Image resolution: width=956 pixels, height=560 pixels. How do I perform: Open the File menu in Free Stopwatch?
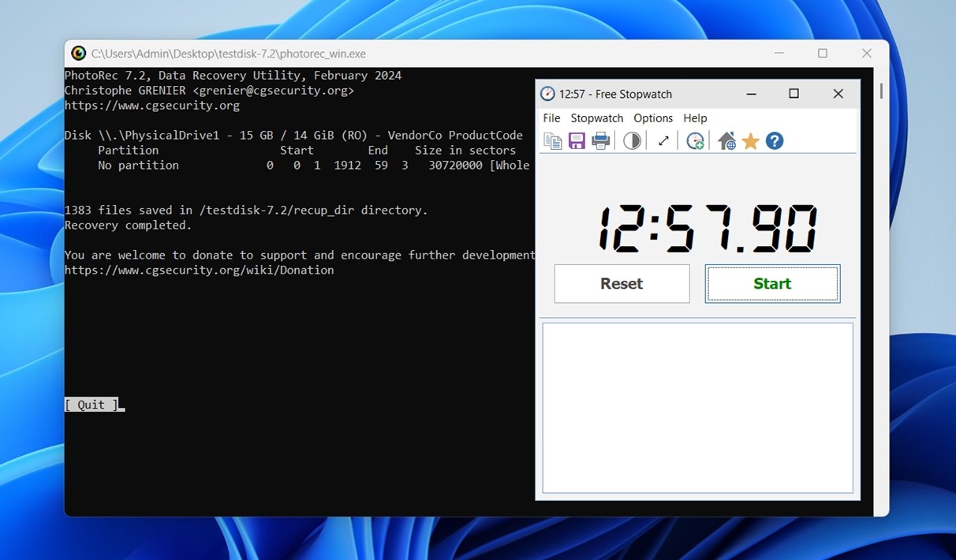[x=551, y=118]
